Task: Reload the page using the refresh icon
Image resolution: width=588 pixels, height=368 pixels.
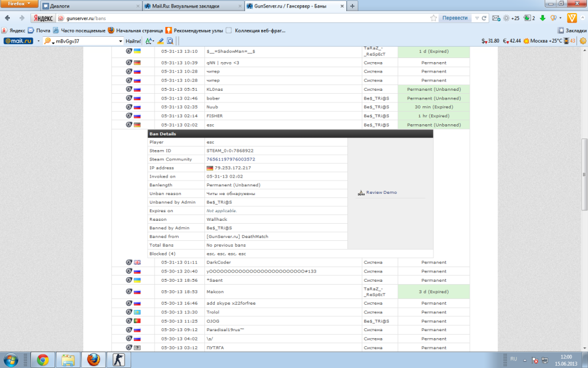Action: [x=485, y=18]
